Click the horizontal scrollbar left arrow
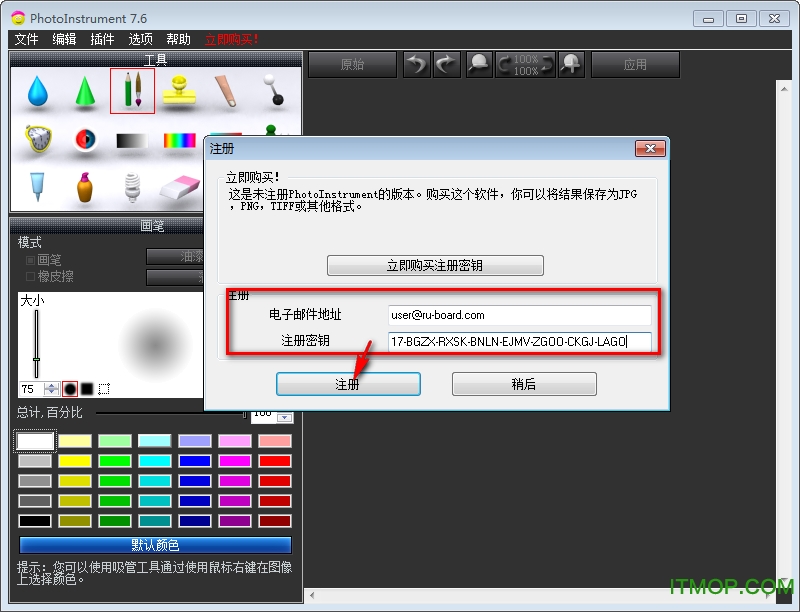 click(312, 595)
